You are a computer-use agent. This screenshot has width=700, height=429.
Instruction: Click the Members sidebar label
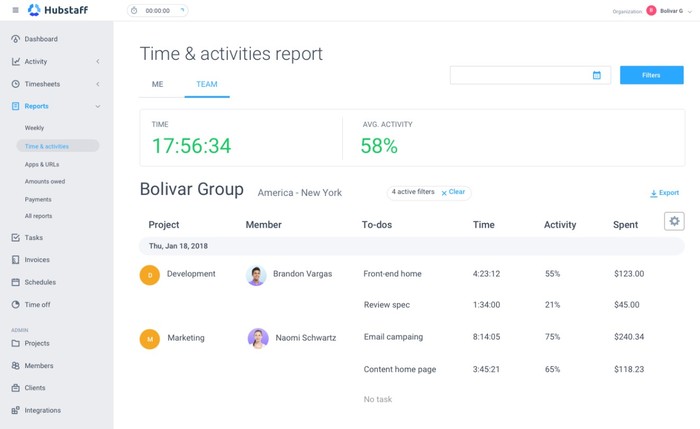point(39,366)
